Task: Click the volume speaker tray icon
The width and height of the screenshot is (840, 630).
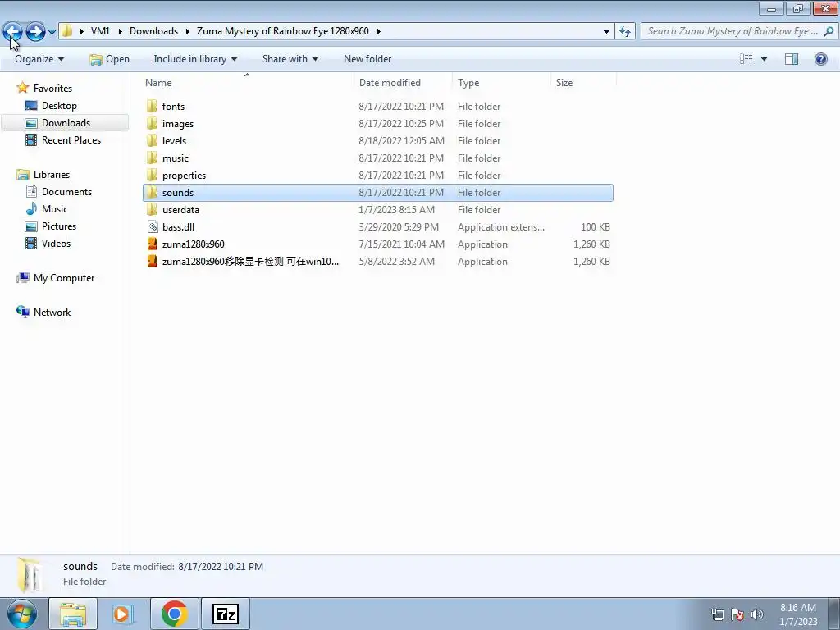Action: [757, 614]
